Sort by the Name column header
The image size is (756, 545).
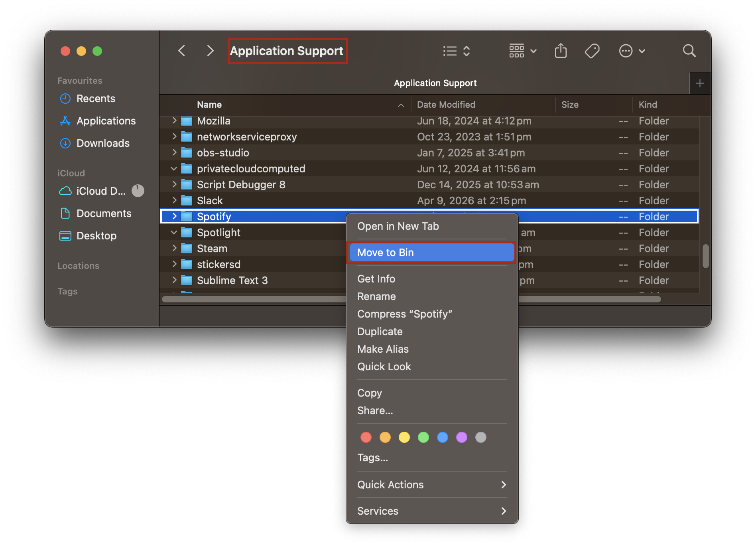click(209, 105)
